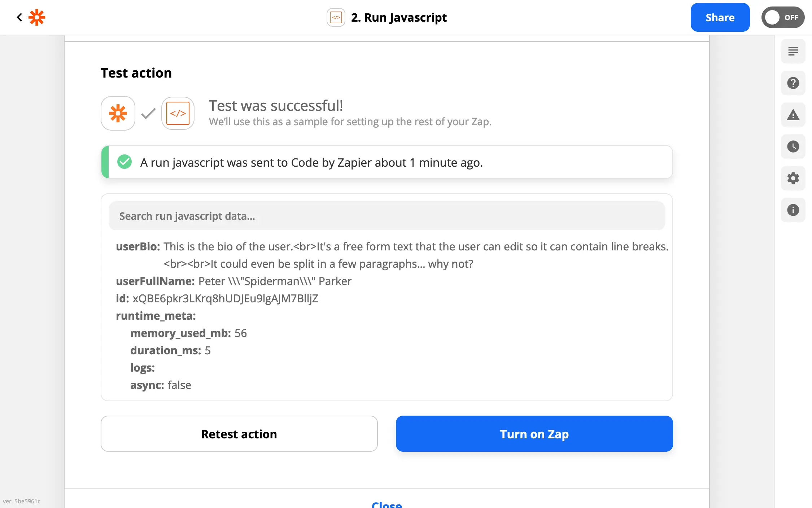Open Zap history using the clock icon
Screen dimensions: 812x508
pos(793,146)
